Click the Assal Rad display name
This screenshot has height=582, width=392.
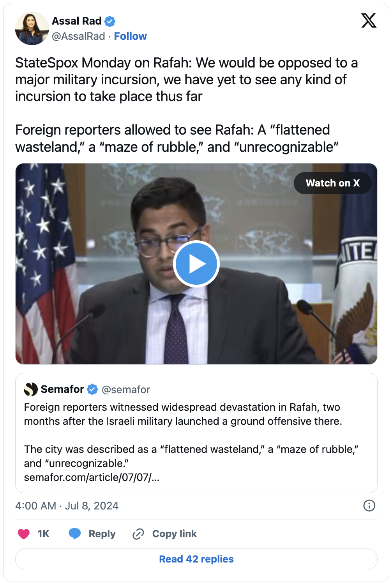pos(77,21)
